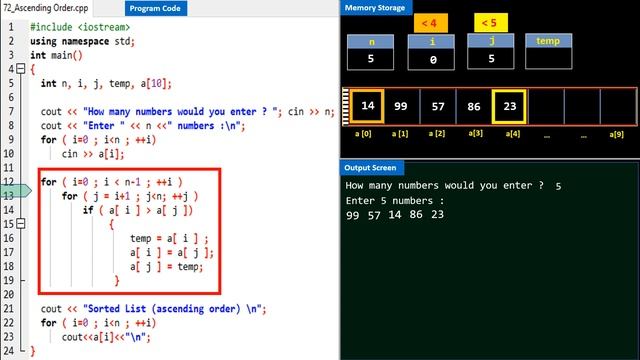The width and height of the screenshot is (640, 360).
Task: Click line number 7 in the gutter
Action: tap(11, 111)
